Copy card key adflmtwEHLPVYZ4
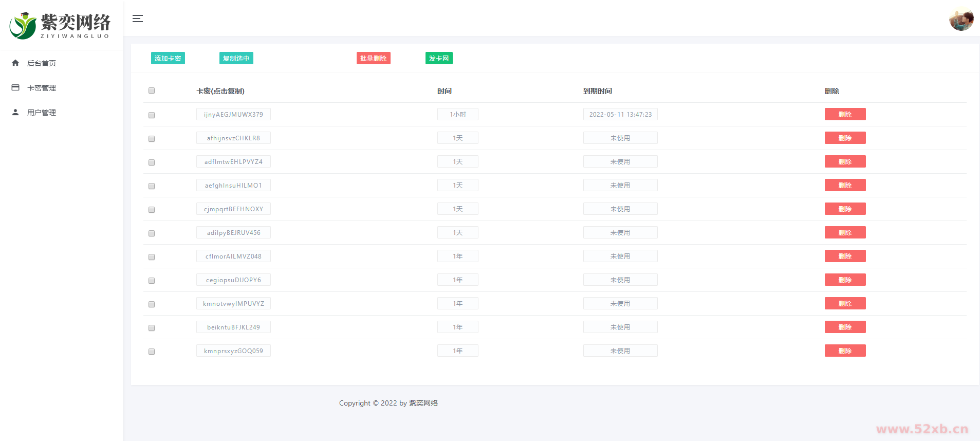980x441 pixels. click(x=233, y=161)
